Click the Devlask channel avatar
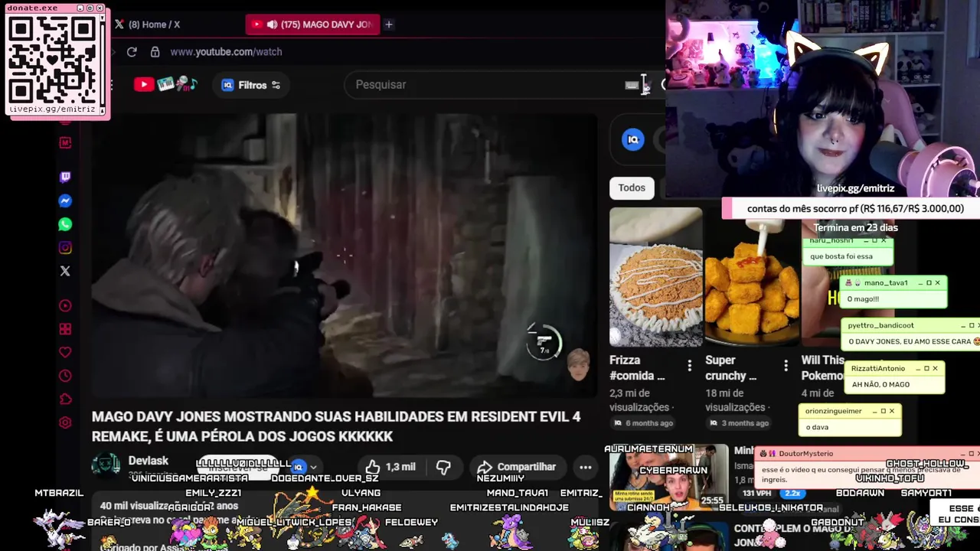 tap(106, 465)
